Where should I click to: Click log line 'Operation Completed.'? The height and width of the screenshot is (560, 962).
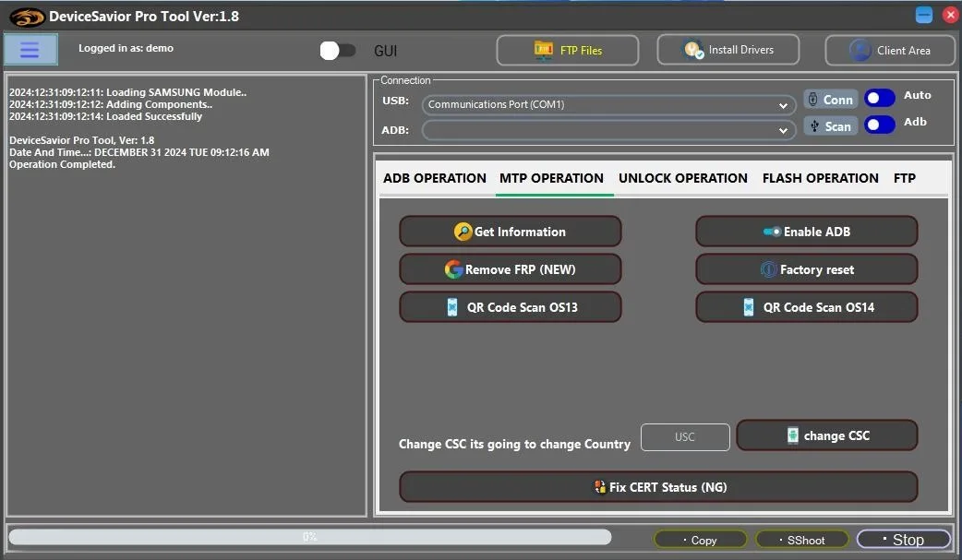[x=62, y=164]
